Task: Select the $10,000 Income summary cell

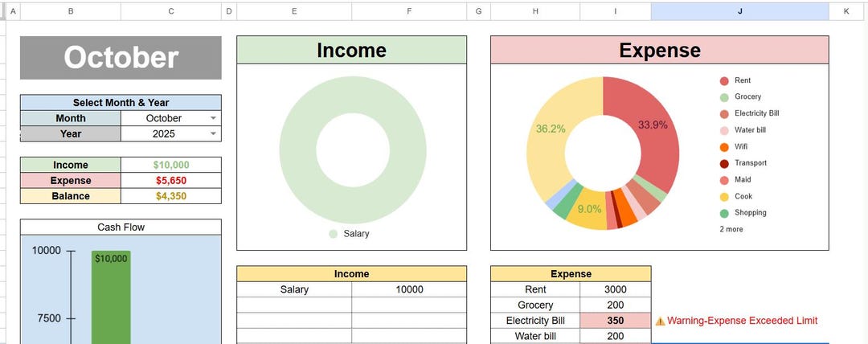Action: pos(171,165)
